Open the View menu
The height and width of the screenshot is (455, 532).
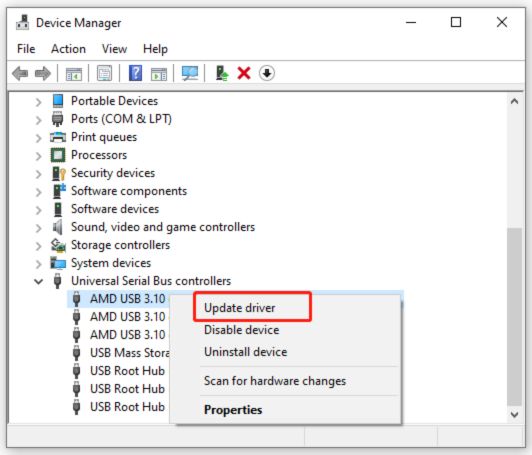pos(114,49)
